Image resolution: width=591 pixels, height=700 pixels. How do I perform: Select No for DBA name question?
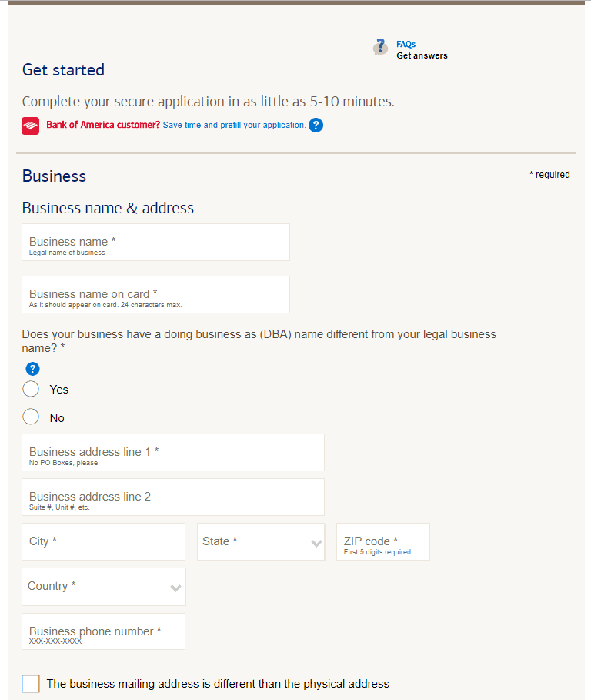[31, 417]
